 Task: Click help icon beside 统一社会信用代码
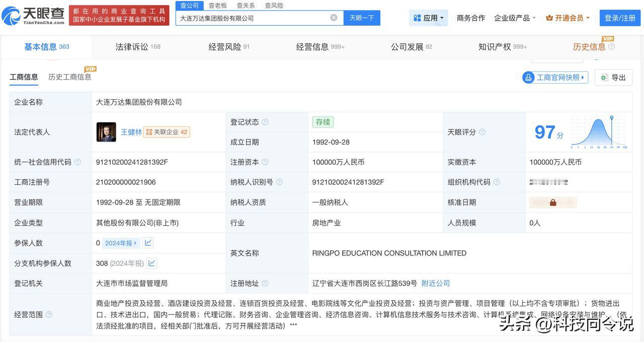(x=77, y=162)
